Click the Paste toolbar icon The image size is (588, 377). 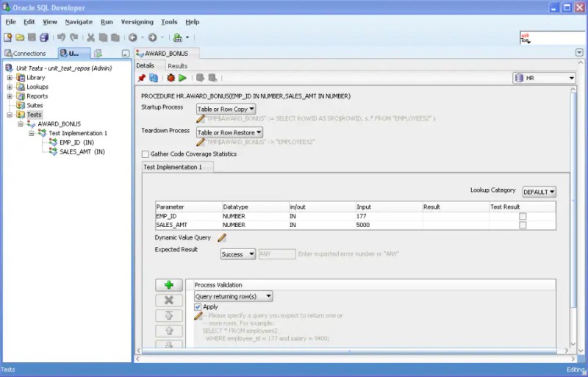115,37
